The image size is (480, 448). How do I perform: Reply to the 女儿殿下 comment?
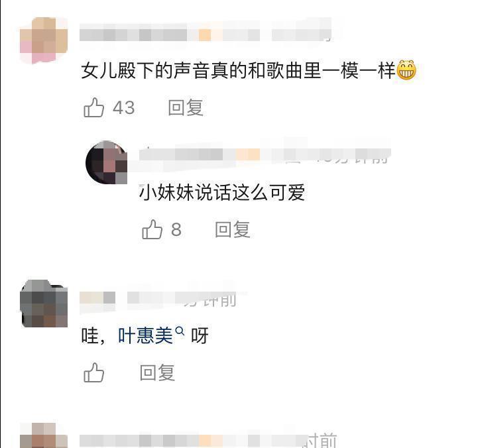pyautogui.click(x=186, y=107)
